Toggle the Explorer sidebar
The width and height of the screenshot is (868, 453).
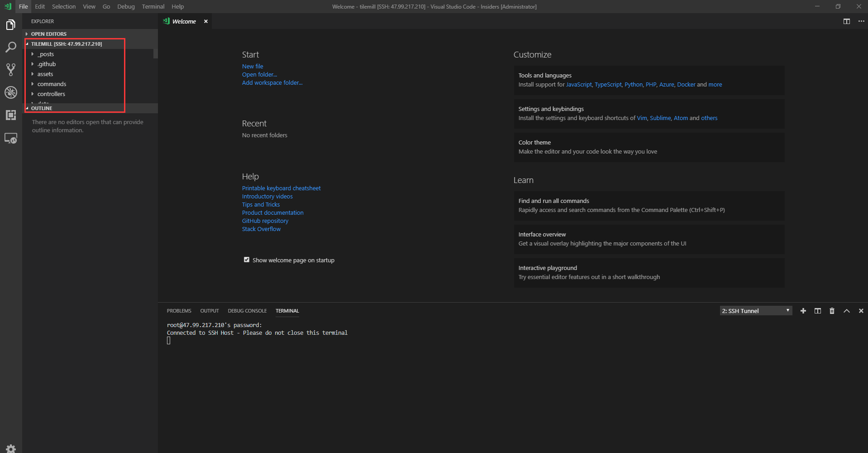click(10, 24)
